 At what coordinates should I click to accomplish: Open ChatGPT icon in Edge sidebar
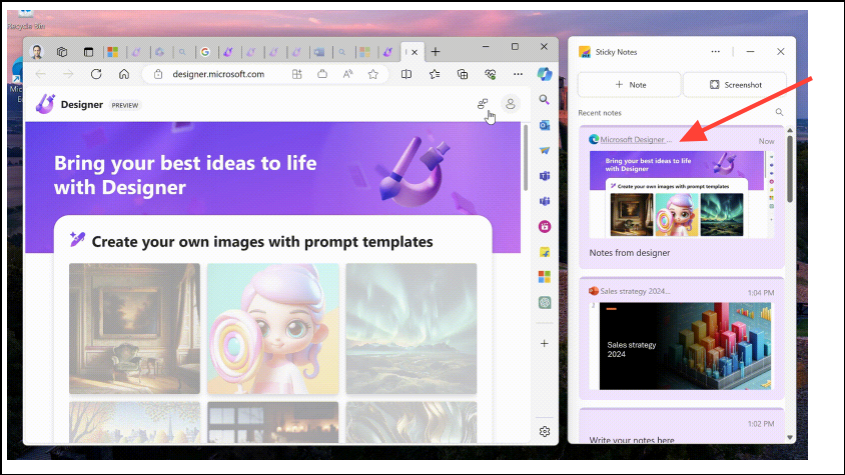tap(544, 302)
